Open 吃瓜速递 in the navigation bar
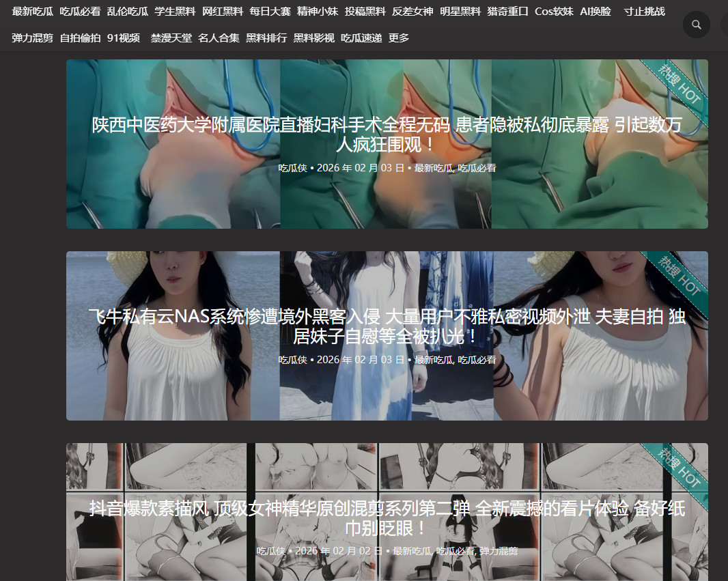 point(361,38)
